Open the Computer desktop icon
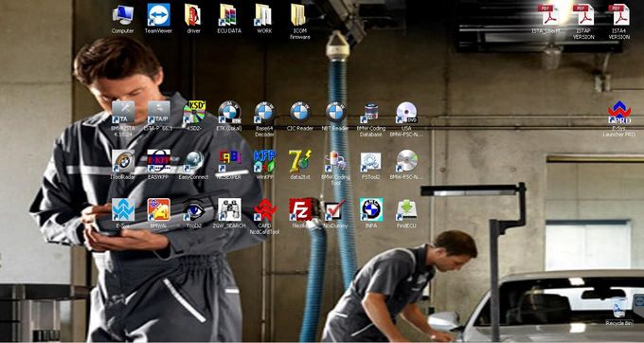This screenshot has height=343, width=644. coord(123,15)
